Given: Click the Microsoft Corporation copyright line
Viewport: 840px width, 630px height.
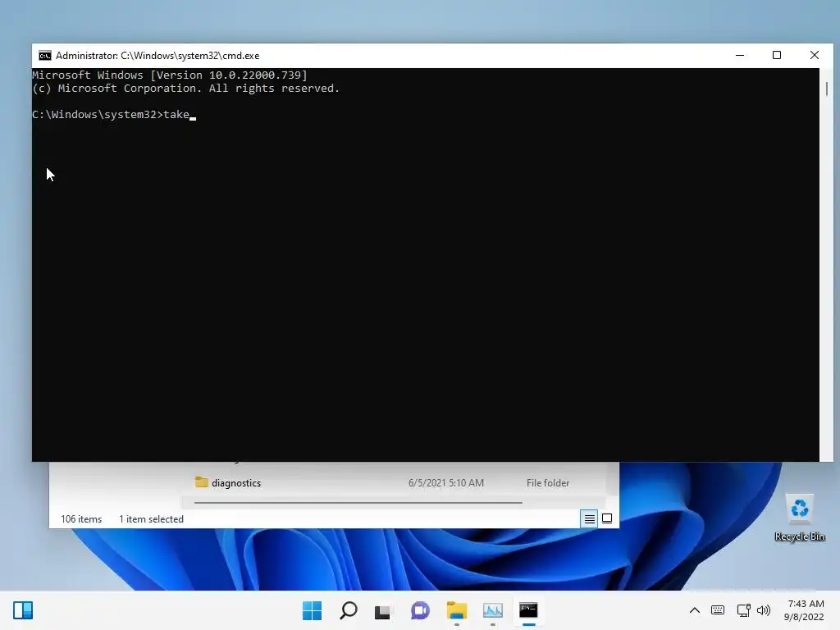Looking at the screenshot, I should (x=186, y=89).
